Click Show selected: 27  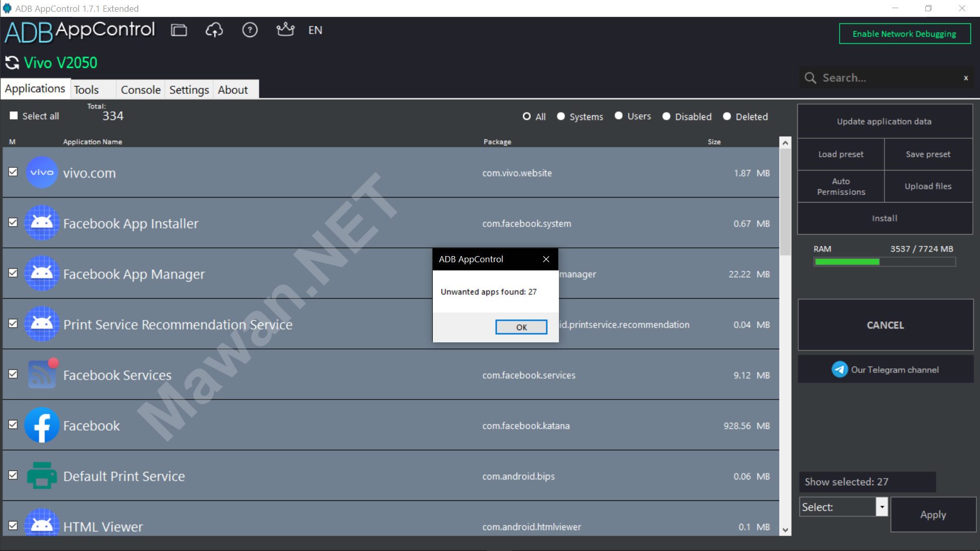[867, 482]
